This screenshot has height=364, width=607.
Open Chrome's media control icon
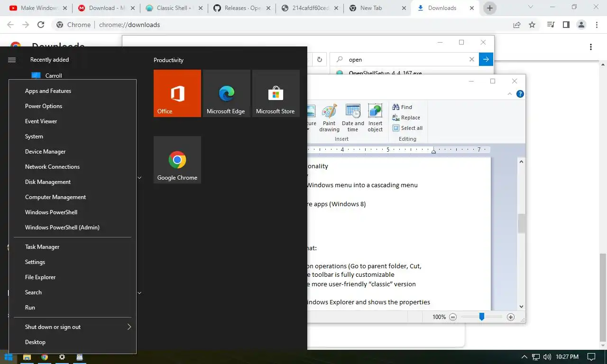[x=551, y=25]
